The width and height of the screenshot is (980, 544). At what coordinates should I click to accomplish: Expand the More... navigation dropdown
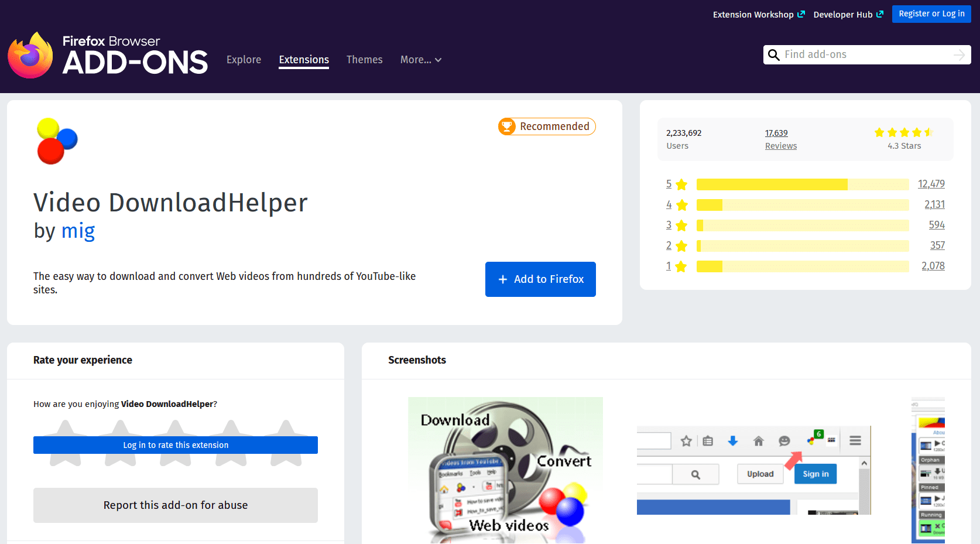tap(420, 60)
